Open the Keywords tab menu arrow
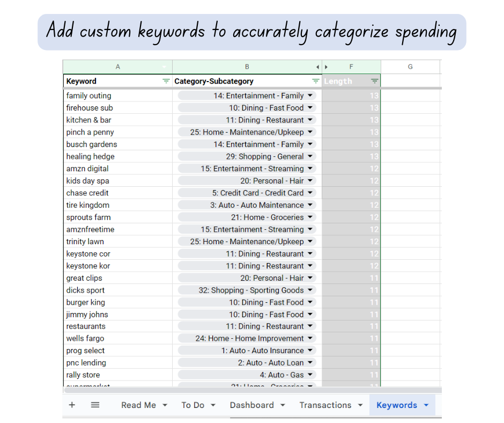Viewport: 504px width, 423px height. [426, 405]
